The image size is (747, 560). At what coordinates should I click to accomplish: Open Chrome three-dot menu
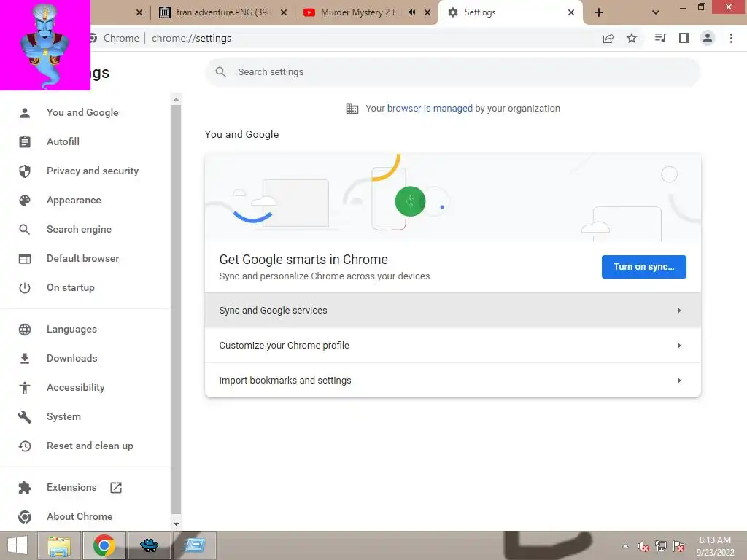[x=731, y=38]
